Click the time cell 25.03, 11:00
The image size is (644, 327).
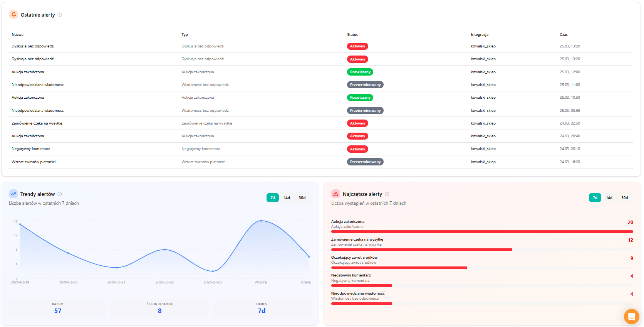(x=570, y=85)
